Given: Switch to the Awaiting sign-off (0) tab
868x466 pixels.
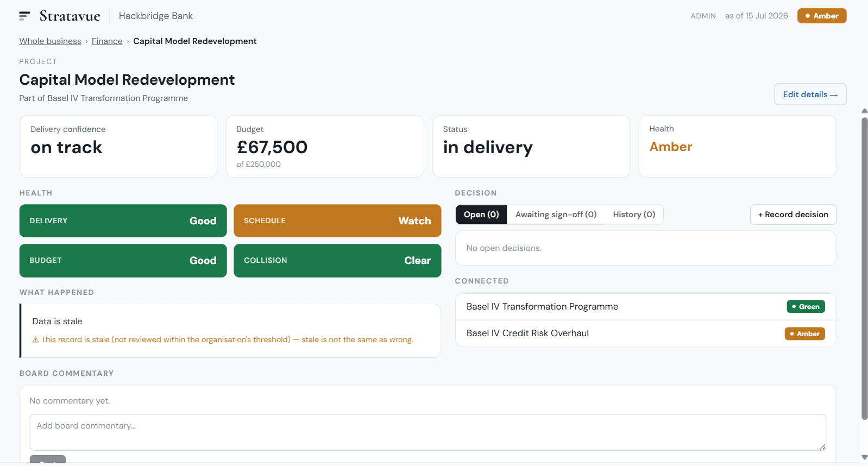Looking at the screenshot, I should 556,215.
